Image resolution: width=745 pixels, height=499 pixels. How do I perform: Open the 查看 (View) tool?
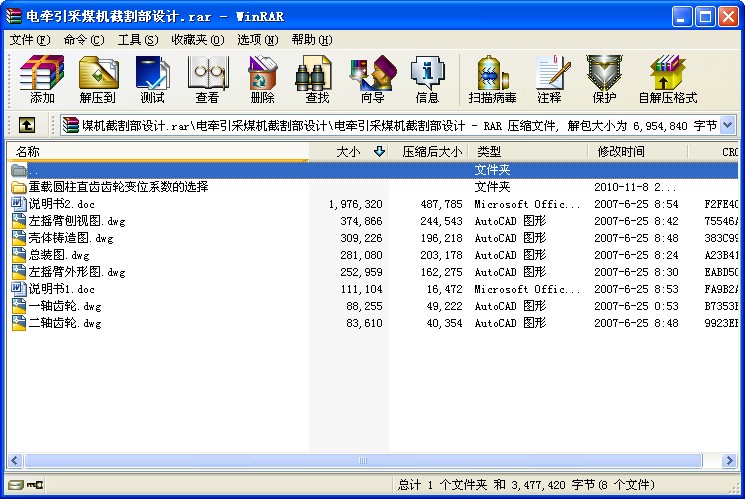(x=207, y=80)
